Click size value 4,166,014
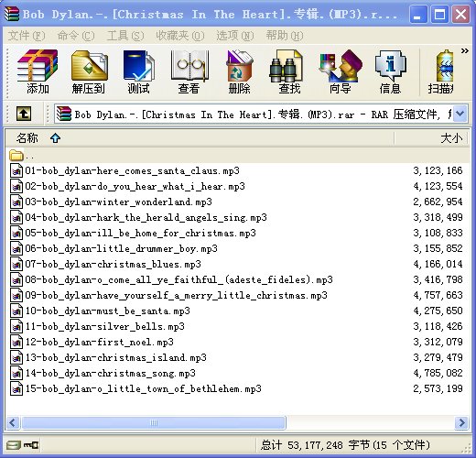Image resolution: width=476 pixels, height=458 pixels. pos(438,264)
